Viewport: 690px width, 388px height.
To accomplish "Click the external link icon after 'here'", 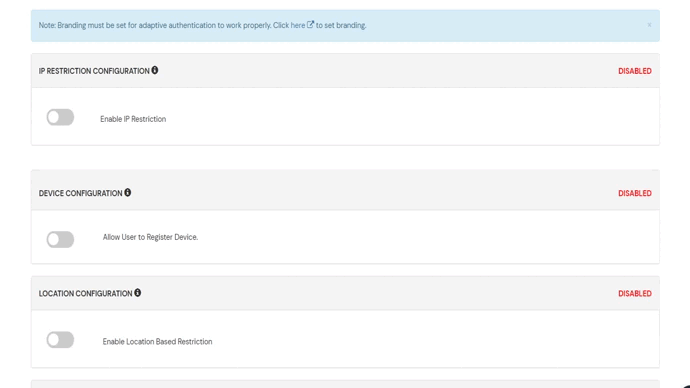I will tap(310, 25).
